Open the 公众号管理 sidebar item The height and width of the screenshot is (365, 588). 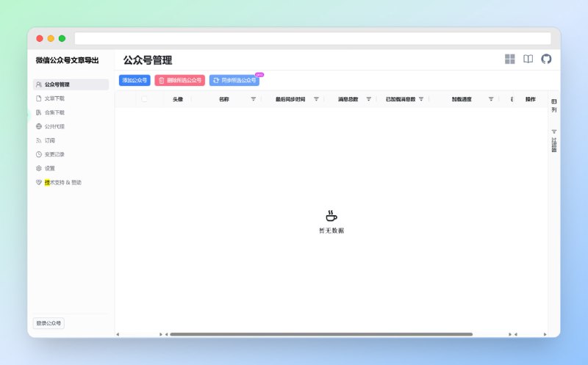tap(71, 84)
